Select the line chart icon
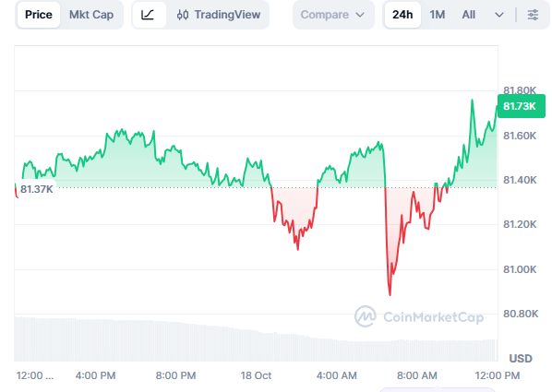Image resolution: width=552 pixels, height=392 pixels. click(x=148, y=15)
